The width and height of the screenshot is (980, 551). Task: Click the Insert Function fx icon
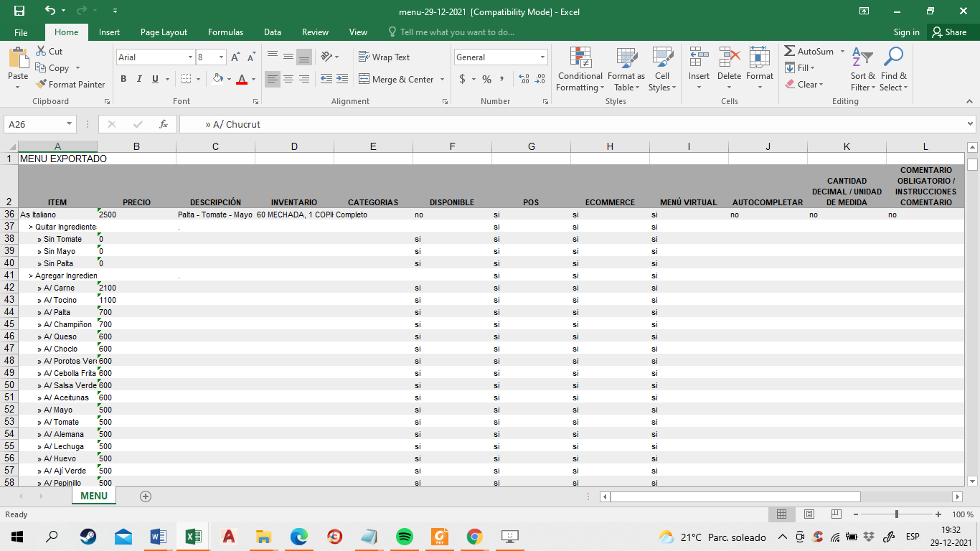click(164, 124)
